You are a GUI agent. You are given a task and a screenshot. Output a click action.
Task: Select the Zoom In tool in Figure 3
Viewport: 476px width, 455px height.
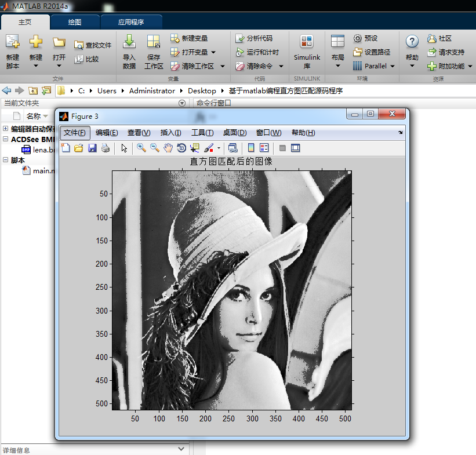tap(141, 148)
